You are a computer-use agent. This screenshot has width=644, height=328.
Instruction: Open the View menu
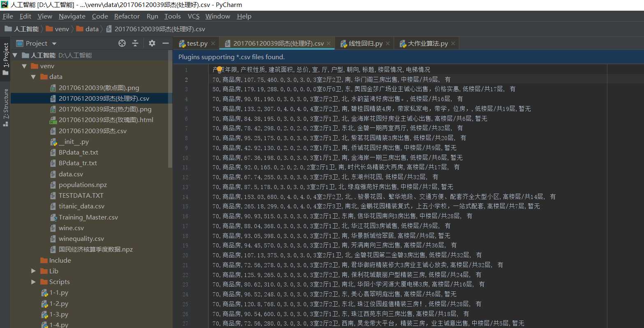click(x=45, y=16)
